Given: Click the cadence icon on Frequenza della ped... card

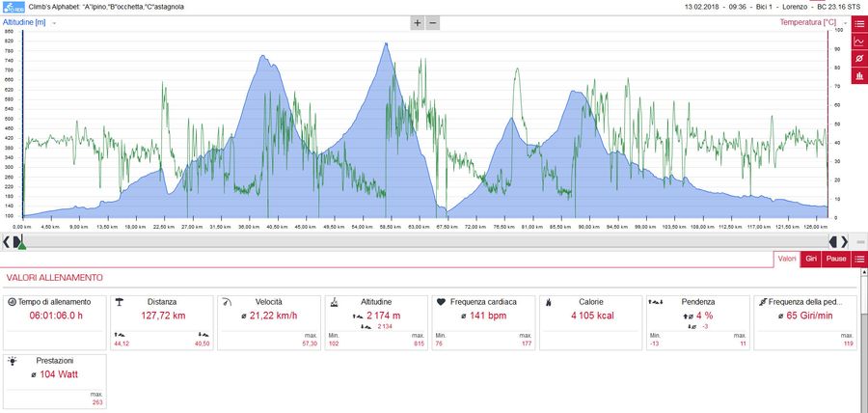Looking at the screenshot, I should tap(763, 302).
